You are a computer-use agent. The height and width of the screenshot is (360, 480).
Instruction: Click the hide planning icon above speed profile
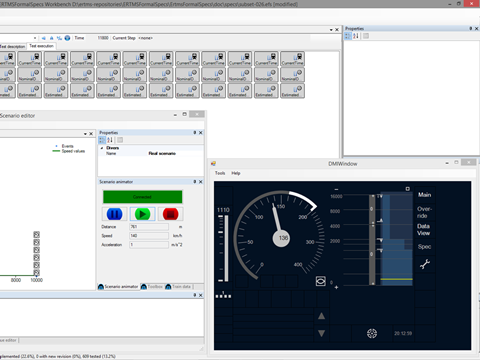tap(407, 189)
